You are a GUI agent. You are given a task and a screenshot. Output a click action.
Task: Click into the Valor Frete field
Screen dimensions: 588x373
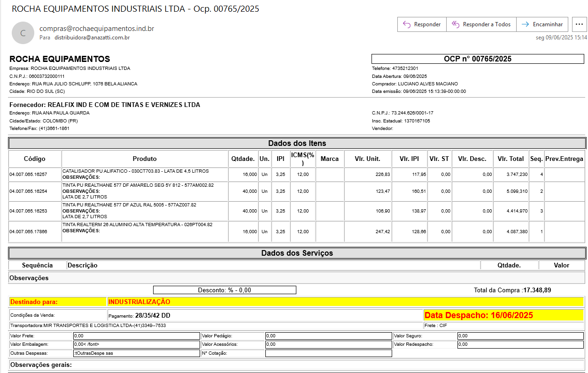click(136, 336)
